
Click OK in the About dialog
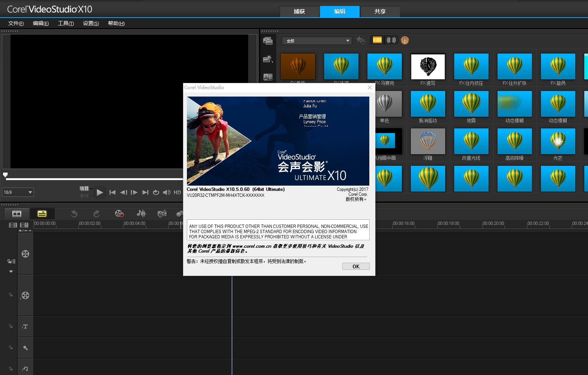(x=356, y=266)
